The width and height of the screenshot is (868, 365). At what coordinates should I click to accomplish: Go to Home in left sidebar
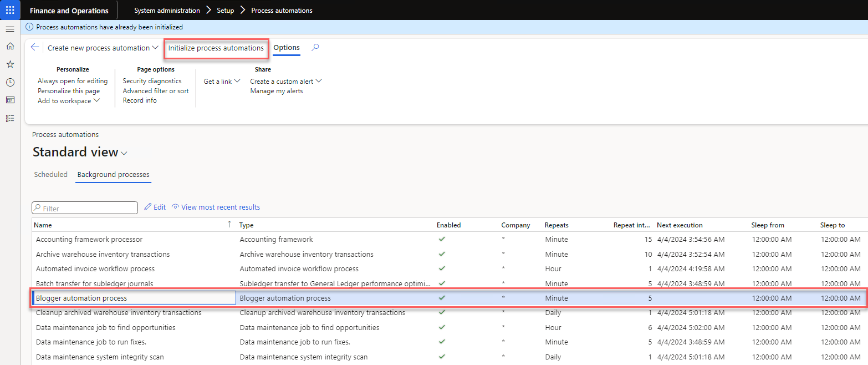click(10, 47)
